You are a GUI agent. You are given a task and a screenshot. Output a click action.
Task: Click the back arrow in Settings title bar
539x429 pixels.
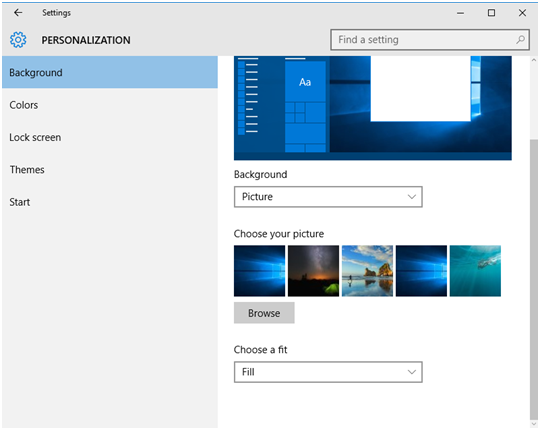(18, 13)
